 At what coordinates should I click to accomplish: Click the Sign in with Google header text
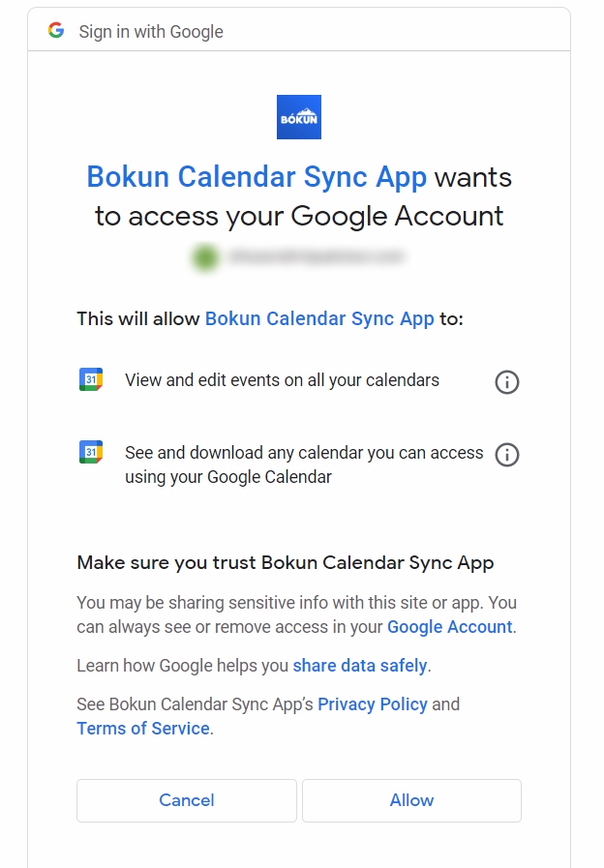[151, 32]
